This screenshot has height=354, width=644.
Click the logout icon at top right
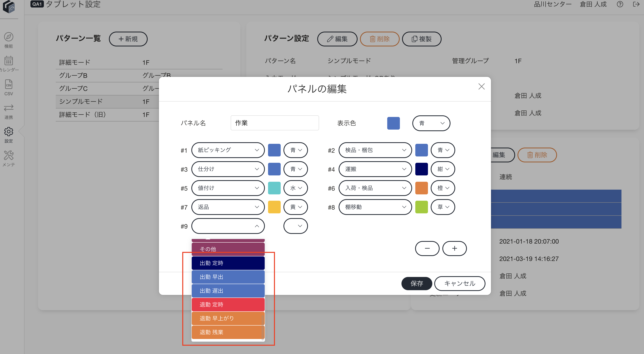[636, 4]
